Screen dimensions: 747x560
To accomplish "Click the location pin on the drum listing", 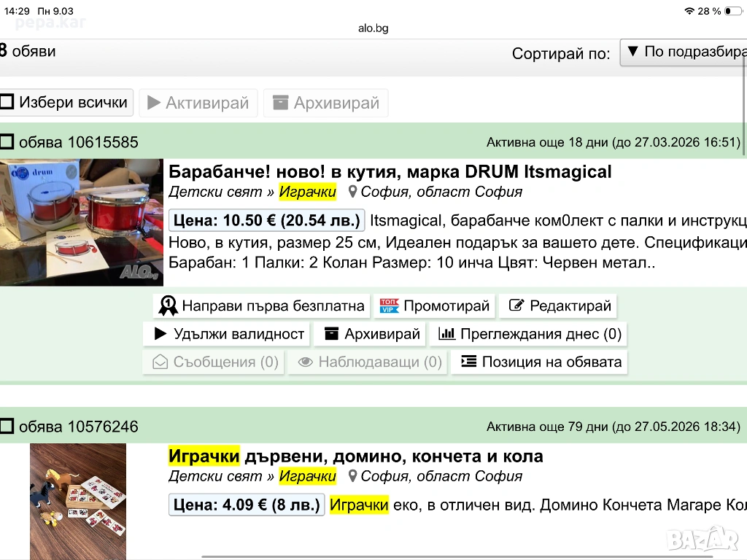I will click(352, 192).
